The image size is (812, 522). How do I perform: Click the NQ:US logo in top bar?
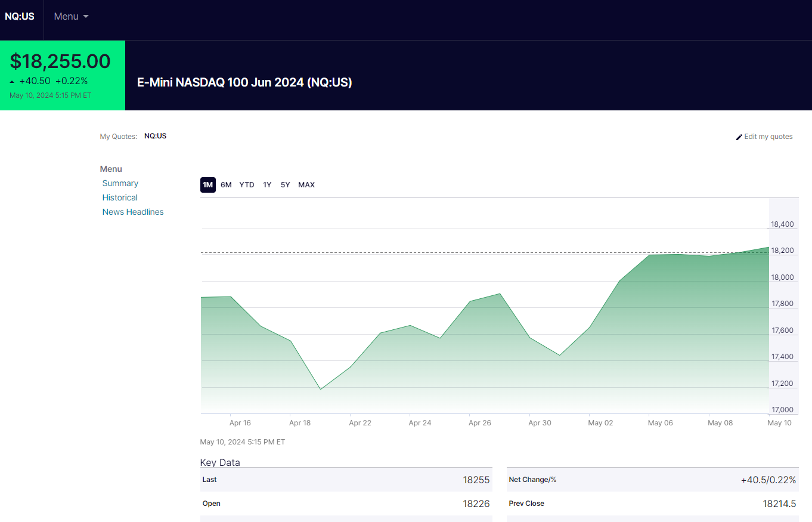[x=20, y=17]
